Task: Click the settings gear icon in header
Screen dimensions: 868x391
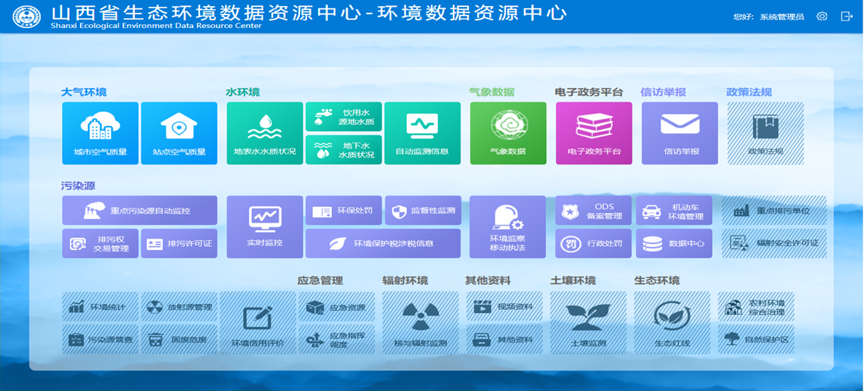Action: pyautogui.click(x=822, y=16)
